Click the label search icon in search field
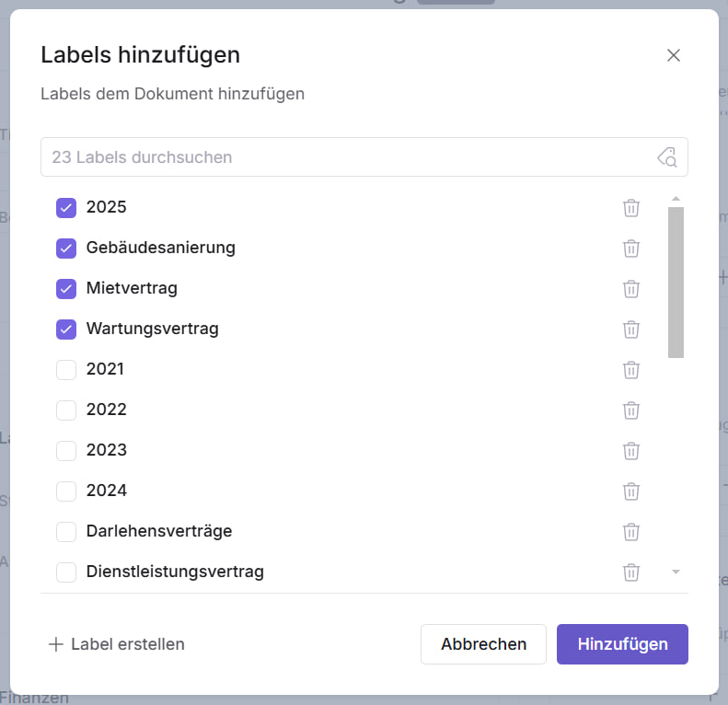Image resolution: width=728 pixels, height=705 pixels. pos(667,157)
